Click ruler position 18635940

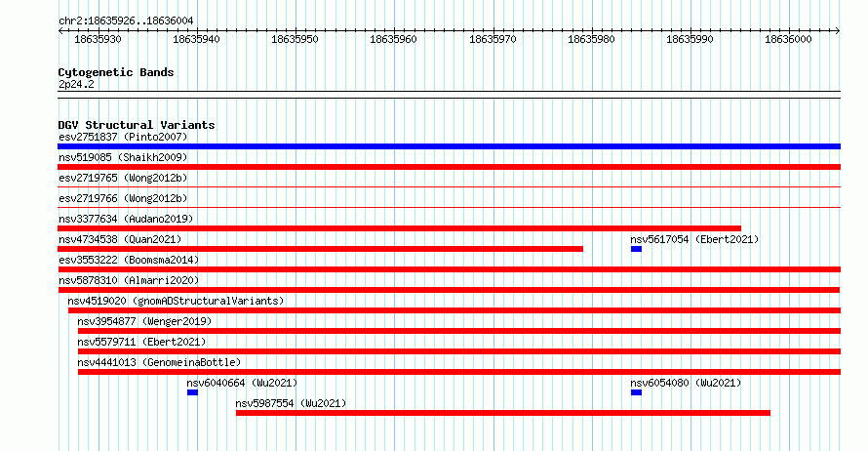tap(196, 39)
